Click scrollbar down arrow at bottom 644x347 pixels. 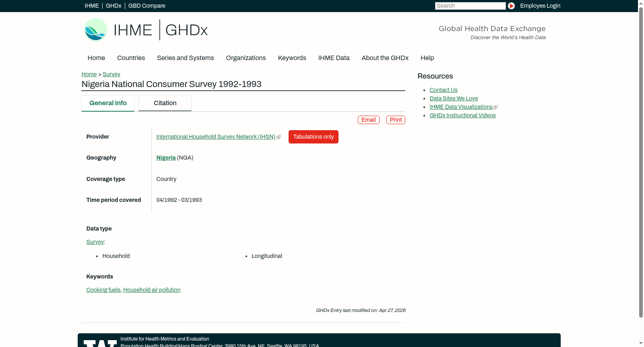[x=641, y=344]
